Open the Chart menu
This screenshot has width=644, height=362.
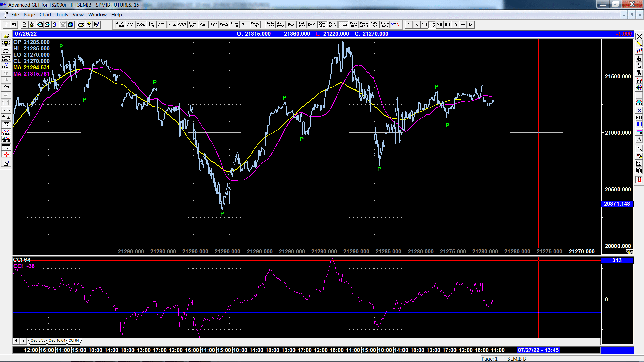pyautogui.click(x=45, y=15)
